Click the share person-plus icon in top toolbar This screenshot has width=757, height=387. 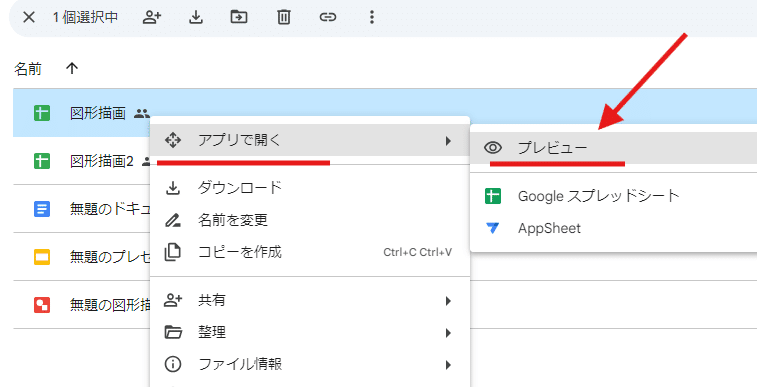(152, 17)
